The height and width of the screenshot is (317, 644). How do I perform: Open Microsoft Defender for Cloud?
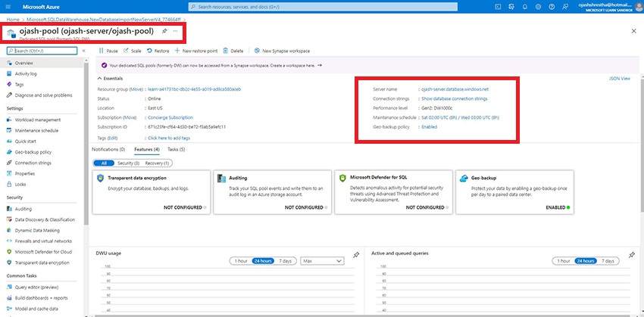[x=42, y=252]
